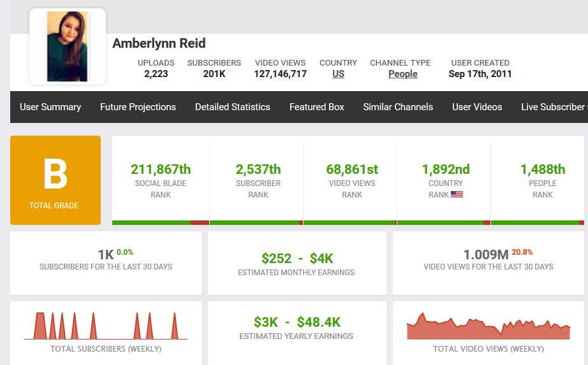Screen dimensions: 588x365
Task: Click the People rank progress bar
Action: click(x=538, y=222)
